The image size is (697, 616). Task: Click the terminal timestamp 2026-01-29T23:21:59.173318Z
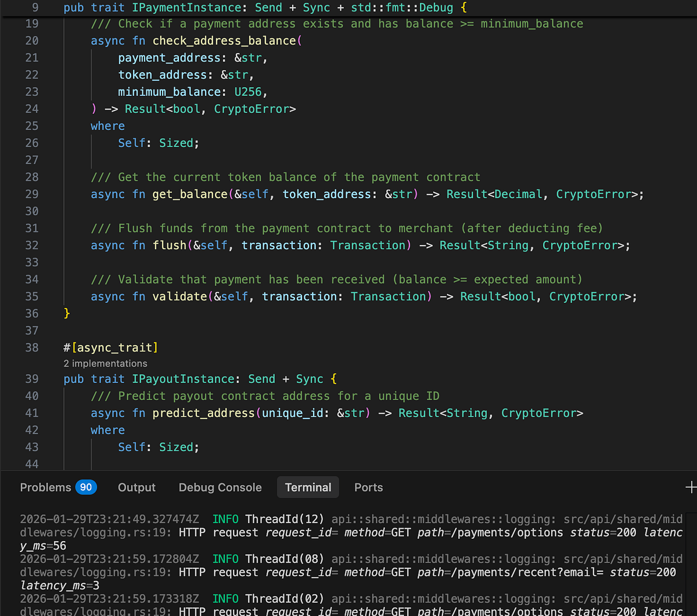tap(110, 599)
